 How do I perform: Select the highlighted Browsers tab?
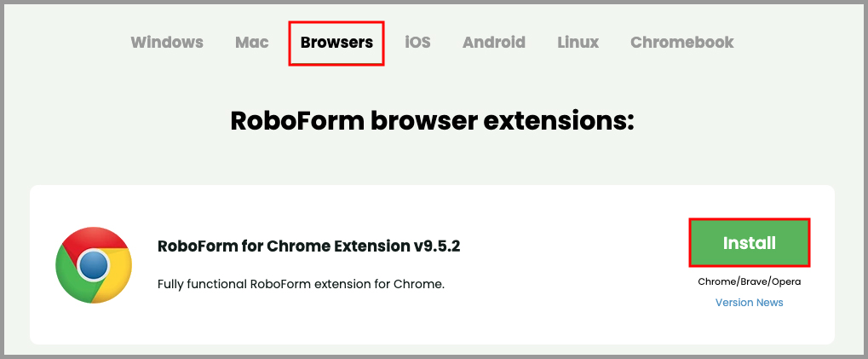[336, 42]
